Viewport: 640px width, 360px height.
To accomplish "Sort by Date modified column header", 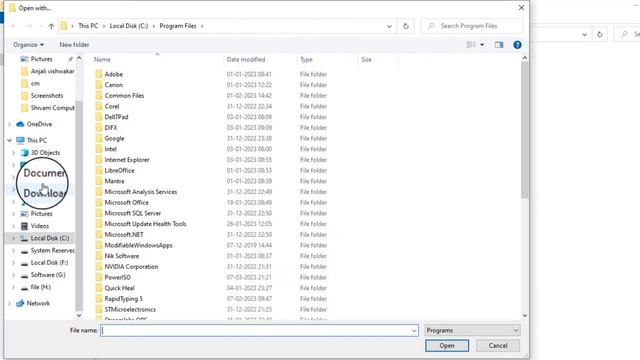I will click(246, 60).
